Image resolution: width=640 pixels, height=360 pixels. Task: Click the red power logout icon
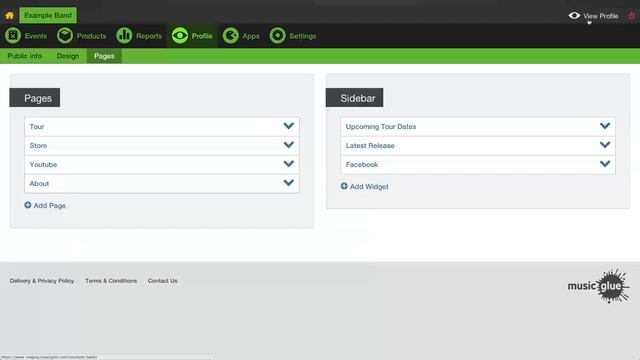631,16
